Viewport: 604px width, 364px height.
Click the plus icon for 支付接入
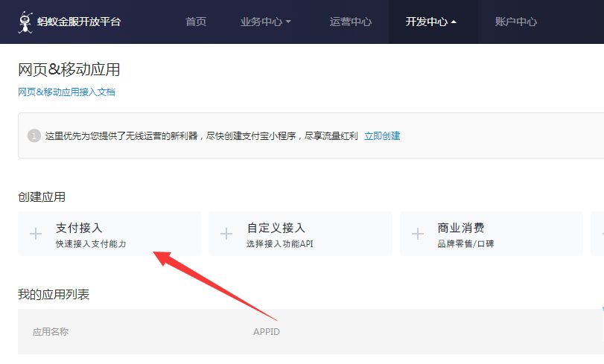[x=36, y=234]
